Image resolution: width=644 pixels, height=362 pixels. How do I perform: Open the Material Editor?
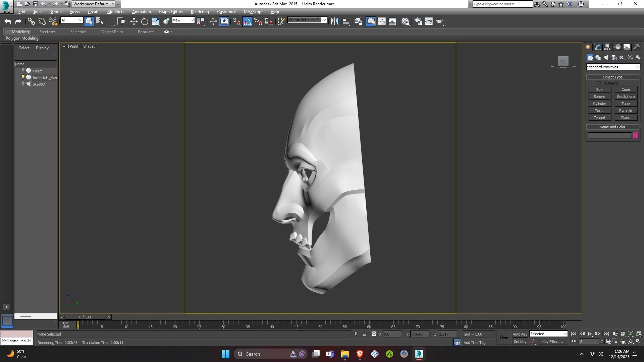(x=405, y=21)
